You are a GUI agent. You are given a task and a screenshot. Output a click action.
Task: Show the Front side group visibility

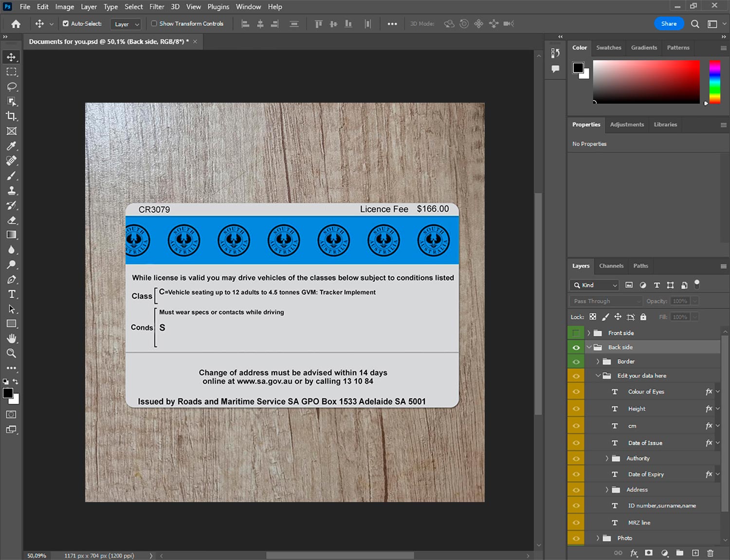point(576,333)
